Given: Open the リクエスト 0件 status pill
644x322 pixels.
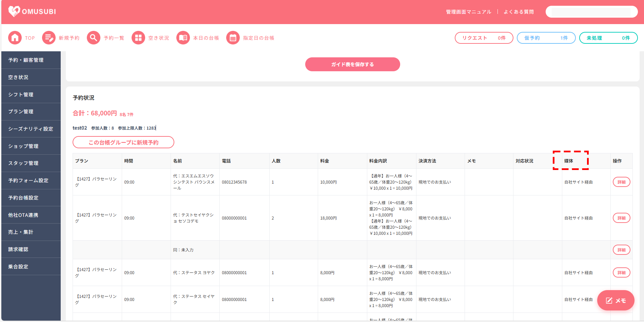Looking at the screenshot, I should pos(484,38).
